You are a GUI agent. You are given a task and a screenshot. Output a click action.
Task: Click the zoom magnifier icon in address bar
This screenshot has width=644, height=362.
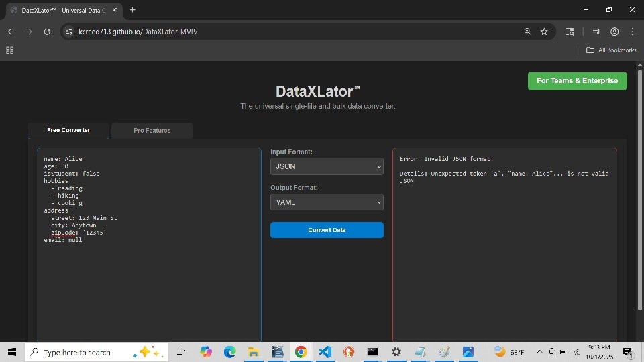(x=528, y=32)
